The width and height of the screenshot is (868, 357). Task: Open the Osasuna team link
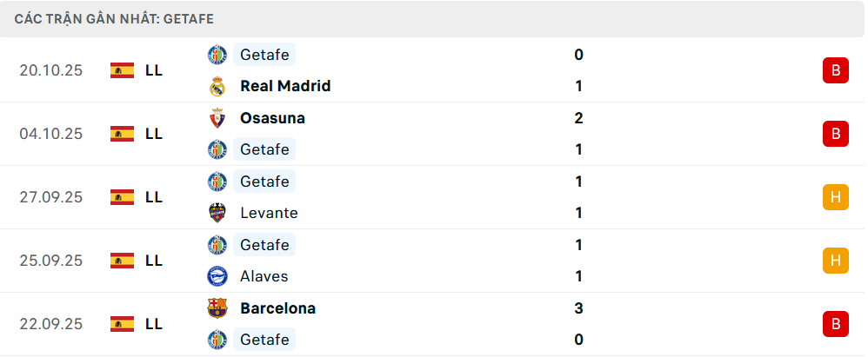(x=272, y=118)
